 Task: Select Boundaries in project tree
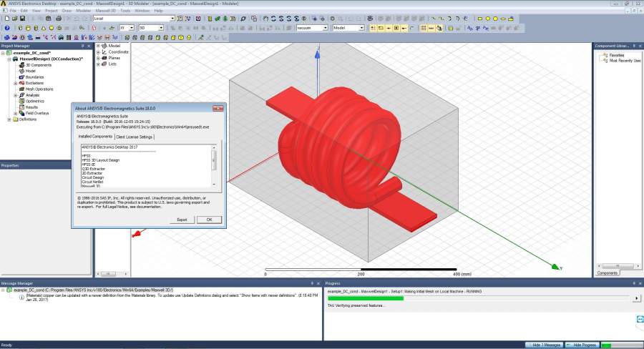[x=34, y=77]
